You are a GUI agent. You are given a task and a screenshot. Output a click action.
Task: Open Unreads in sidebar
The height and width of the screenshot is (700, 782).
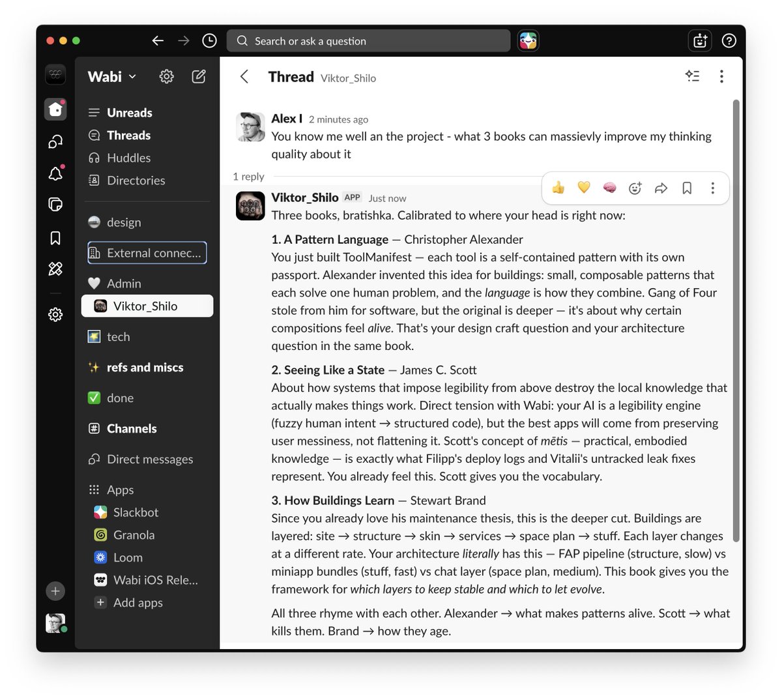[147, 113]
